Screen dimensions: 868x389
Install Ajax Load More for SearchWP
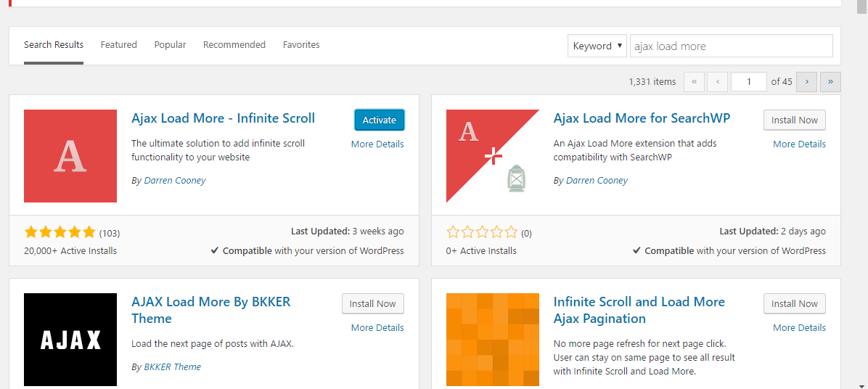pyautogui.click(x=795, y=120)
